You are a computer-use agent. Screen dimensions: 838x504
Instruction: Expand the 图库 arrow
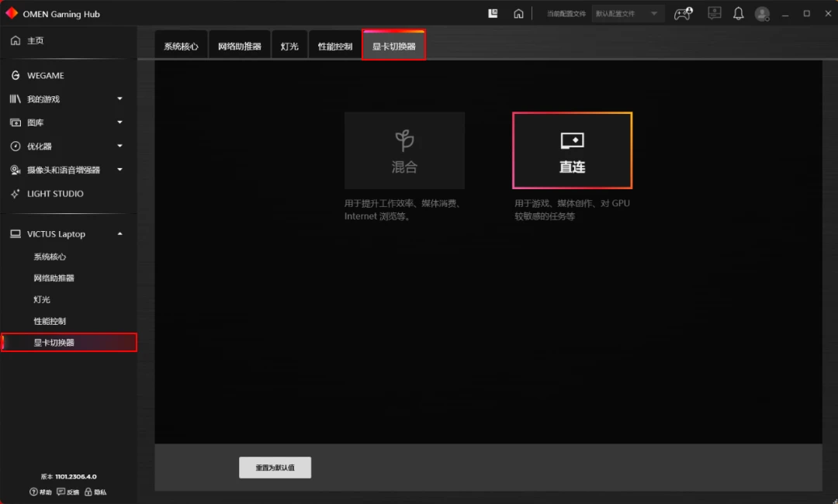coord(119,123)
